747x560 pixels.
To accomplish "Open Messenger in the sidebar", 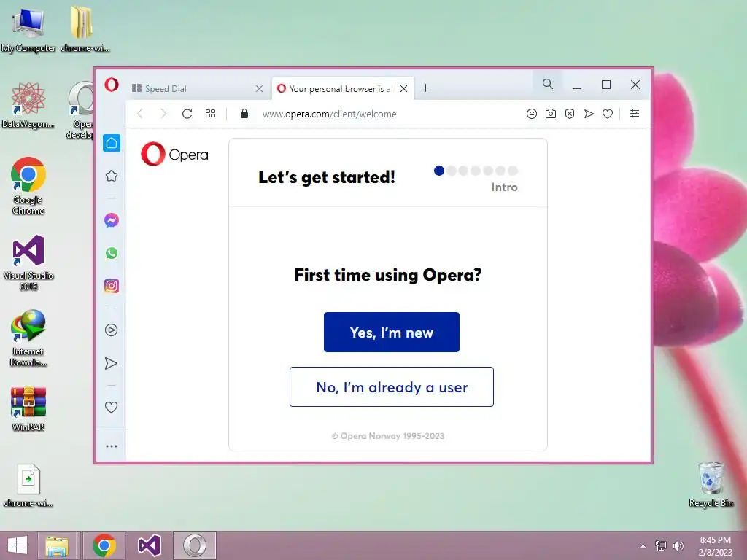I will (x=112, y=220).
